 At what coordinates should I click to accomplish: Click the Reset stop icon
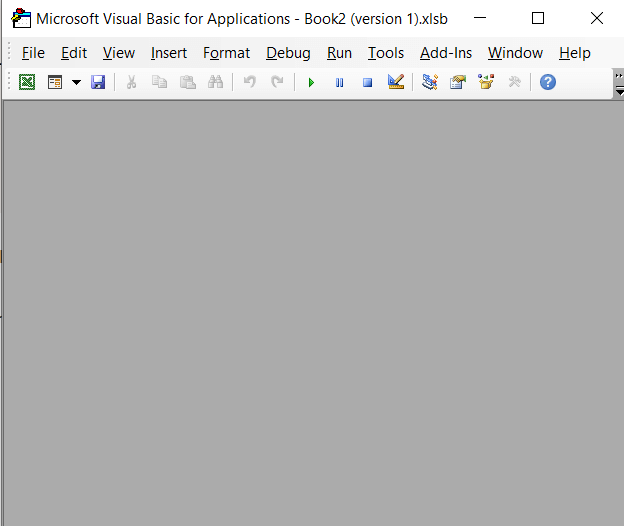click(367, 82)
